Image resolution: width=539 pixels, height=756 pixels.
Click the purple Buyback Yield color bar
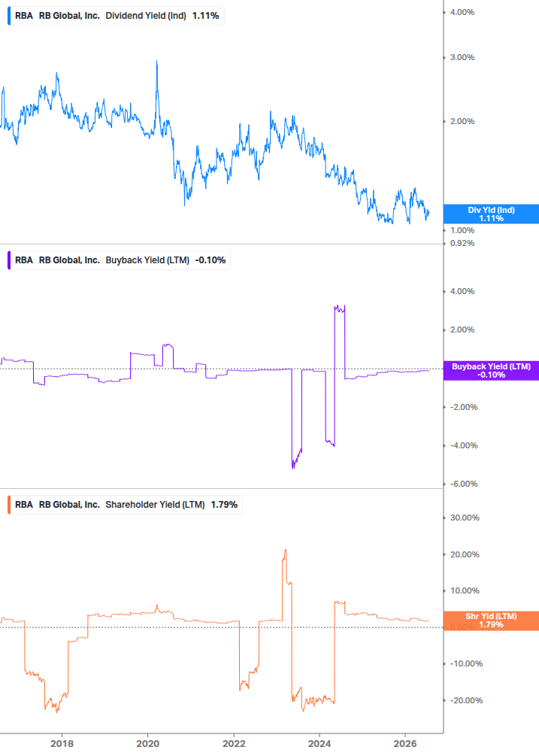(x=9, y=260)
